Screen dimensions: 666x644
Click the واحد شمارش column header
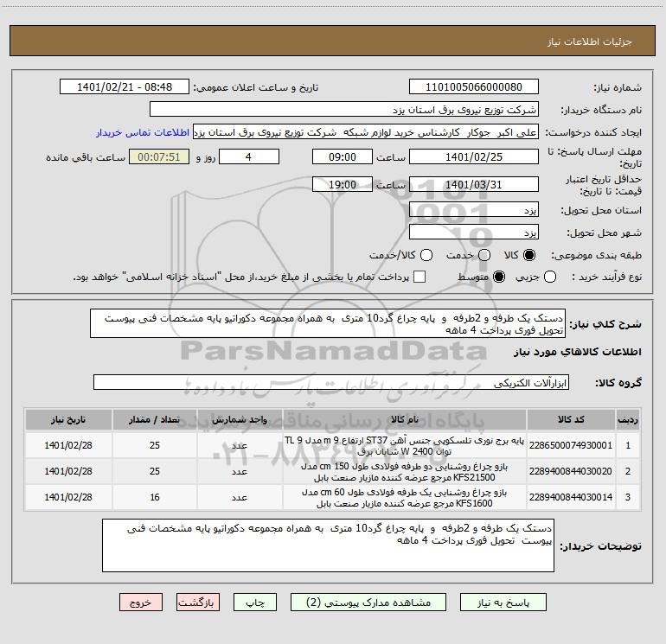[x=240, y=419]
